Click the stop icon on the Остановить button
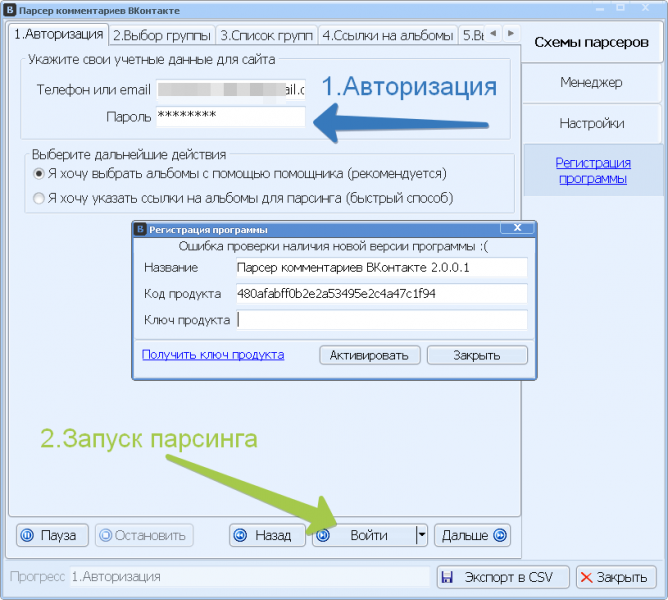Viewport: 668px width, 600px height. pos(105,535)
